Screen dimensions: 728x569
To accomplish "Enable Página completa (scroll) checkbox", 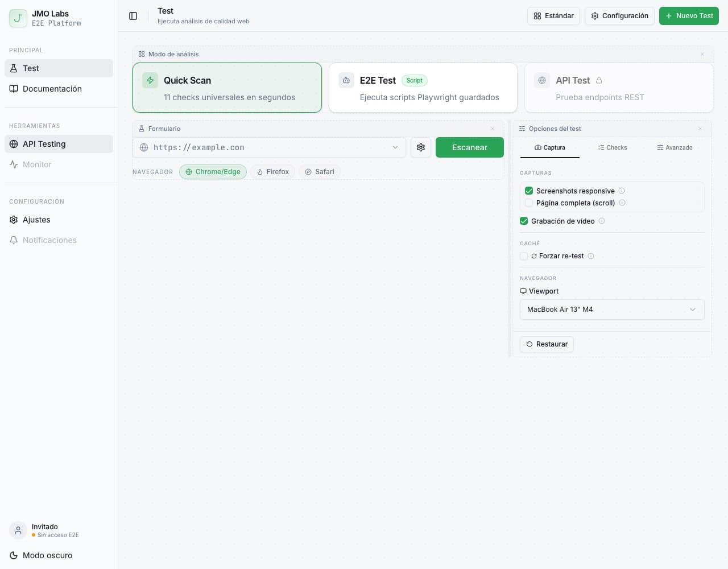I will tap(529, 203).
